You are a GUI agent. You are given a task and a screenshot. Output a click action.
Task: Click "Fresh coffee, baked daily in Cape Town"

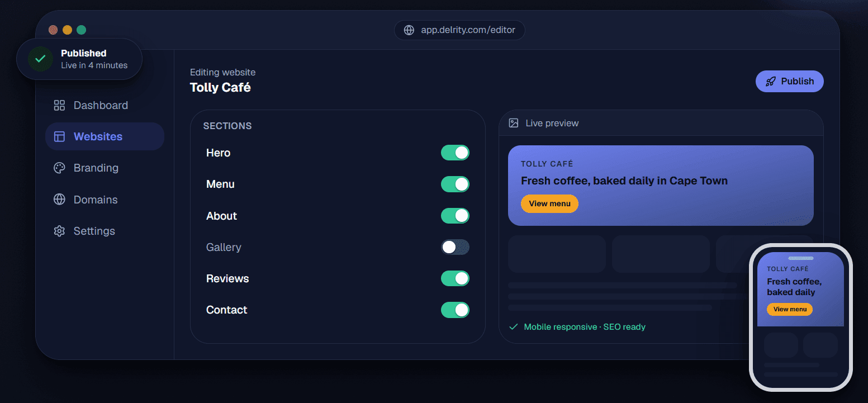coord(624,181)
